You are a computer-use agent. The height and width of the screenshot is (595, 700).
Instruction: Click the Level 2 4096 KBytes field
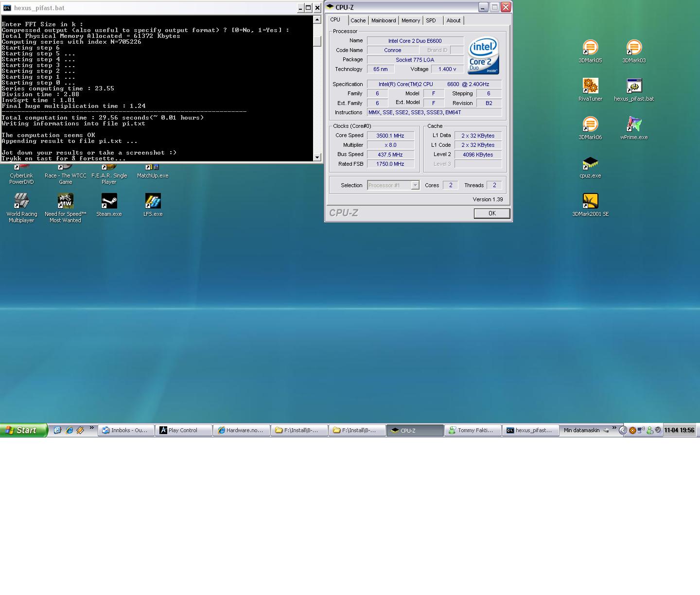click(x=478, y=155)
